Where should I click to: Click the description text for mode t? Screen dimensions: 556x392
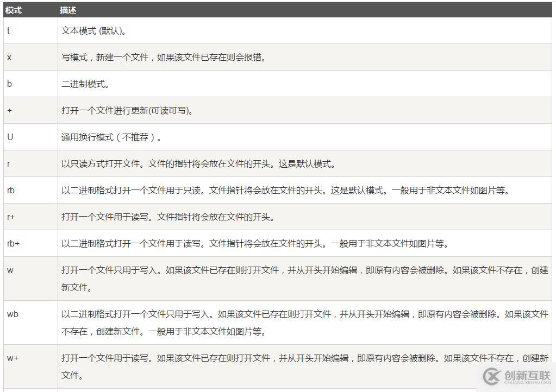coord(92,30)
